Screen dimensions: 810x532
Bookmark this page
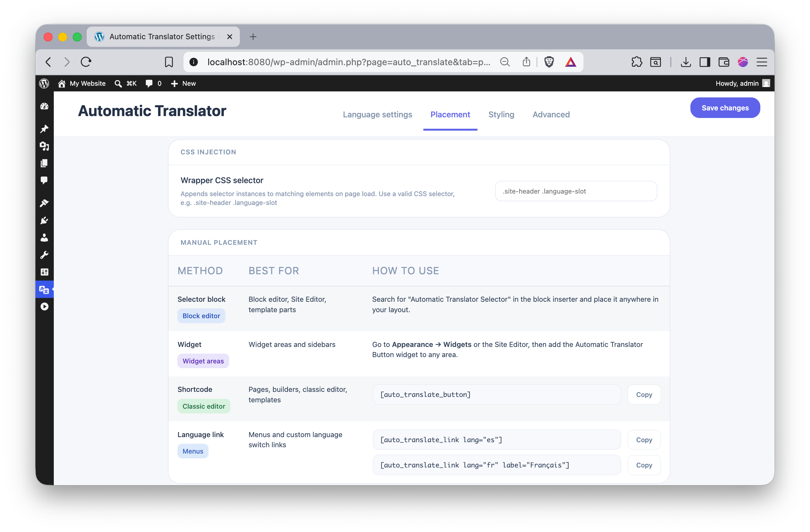(x=169, y=62)
